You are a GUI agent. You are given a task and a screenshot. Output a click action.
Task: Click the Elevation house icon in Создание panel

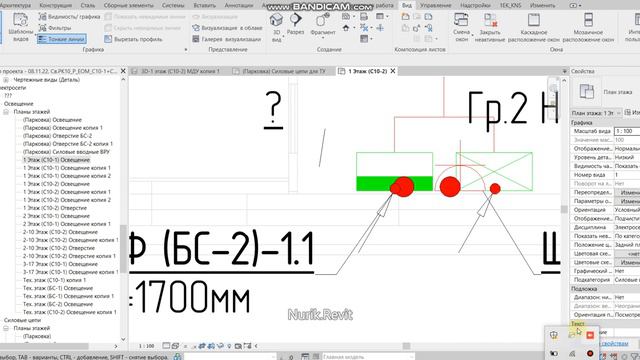[346, 28]
